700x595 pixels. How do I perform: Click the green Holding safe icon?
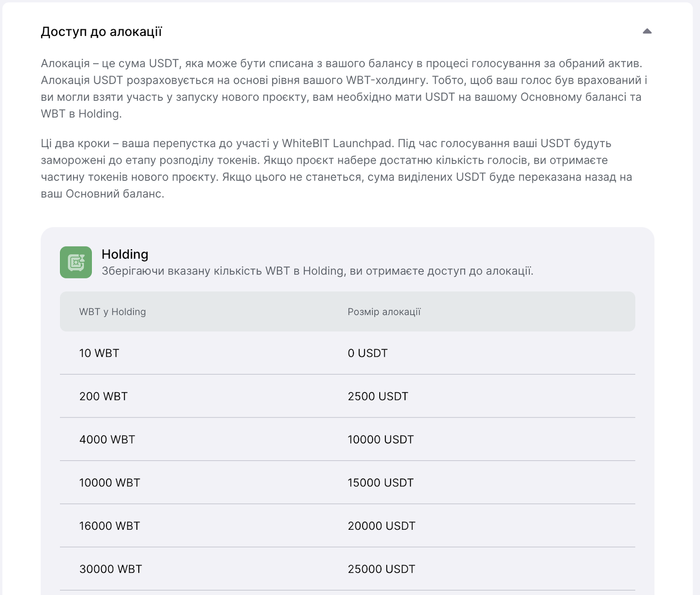click(x=76, y=262)
